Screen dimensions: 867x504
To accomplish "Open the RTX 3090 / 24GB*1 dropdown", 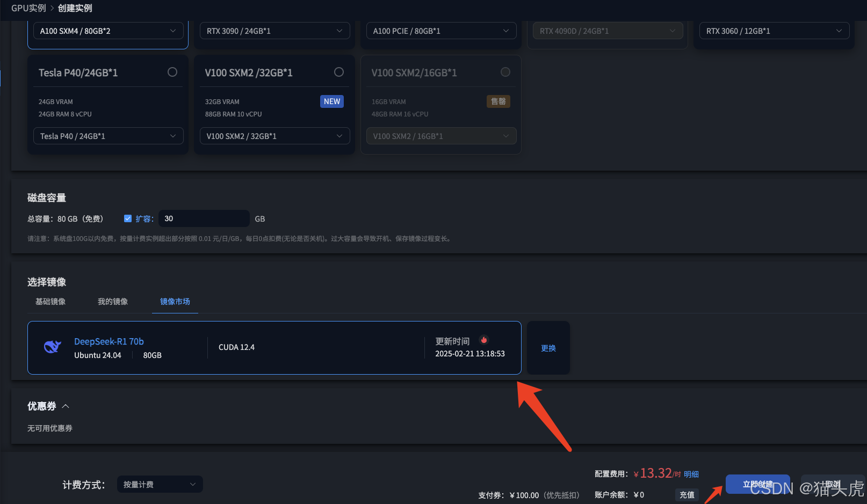I will click(x=274, y=31).
